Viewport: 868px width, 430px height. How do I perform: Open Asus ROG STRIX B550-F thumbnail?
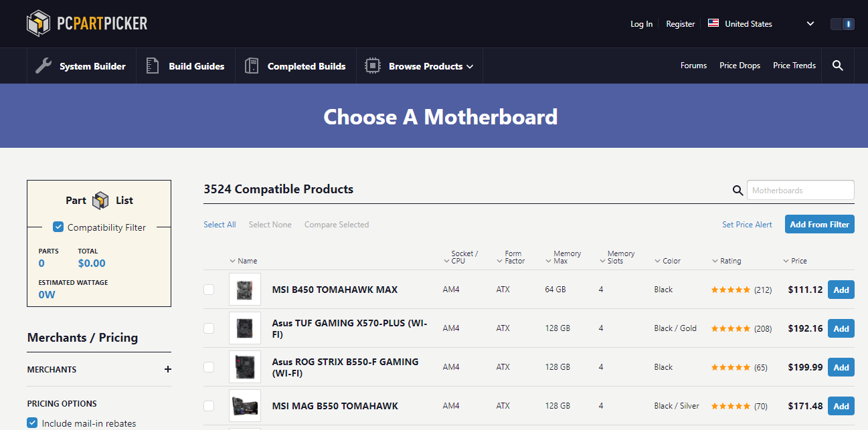245,367
